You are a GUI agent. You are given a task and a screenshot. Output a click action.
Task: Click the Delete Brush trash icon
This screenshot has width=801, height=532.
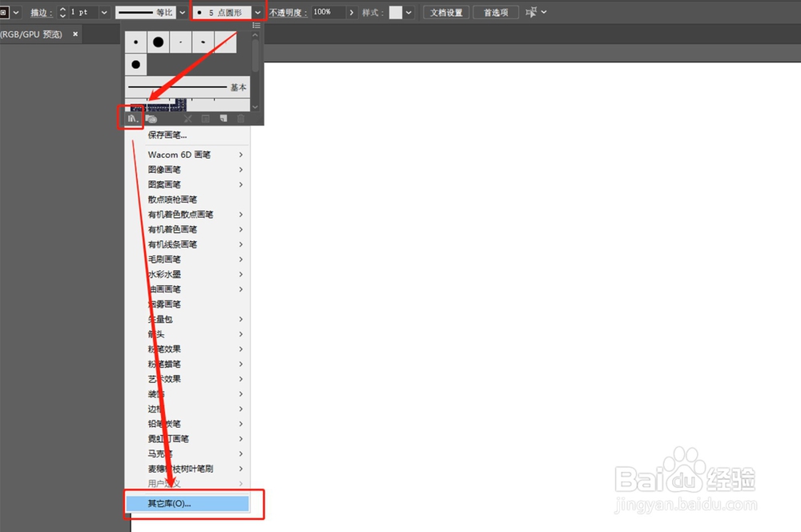pos(240,119)
